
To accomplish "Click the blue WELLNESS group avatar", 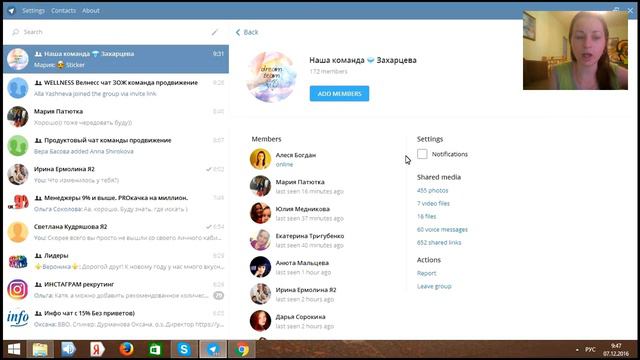I will (18, 88).
